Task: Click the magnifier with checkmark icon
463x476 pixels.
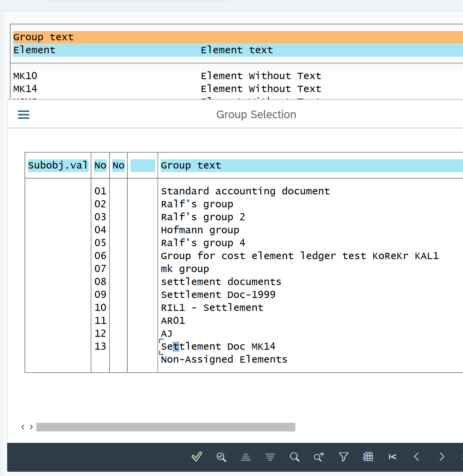Action: click(221, 457)
